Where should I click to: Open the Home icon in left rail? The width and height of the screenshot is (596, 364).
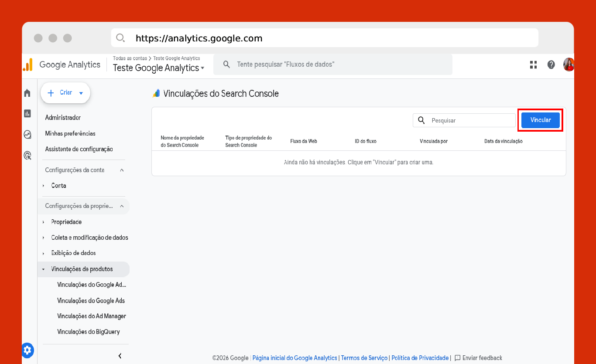tap(27, 93)
